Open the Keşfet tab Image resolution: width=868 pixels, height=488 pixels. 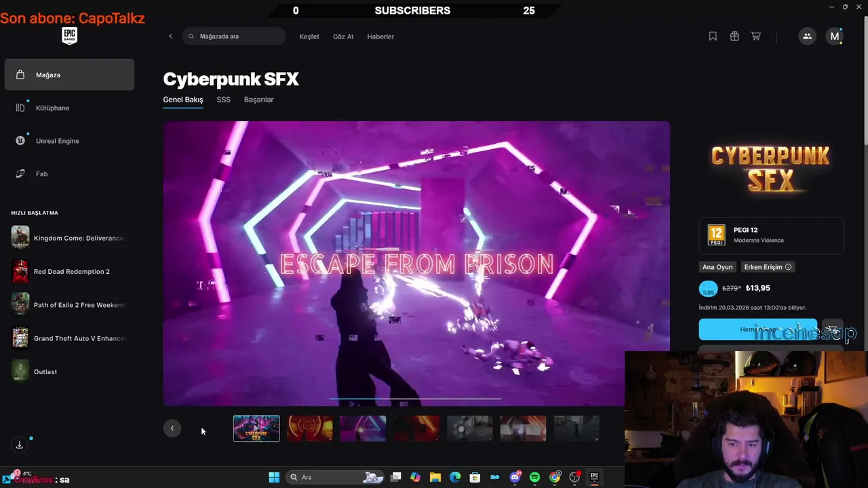coord(309,37)
